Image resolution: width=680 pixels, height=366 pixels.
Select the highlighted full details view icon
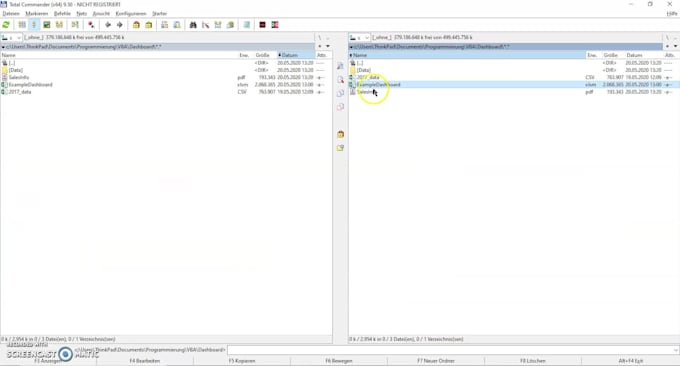click(x=34, y=25)
